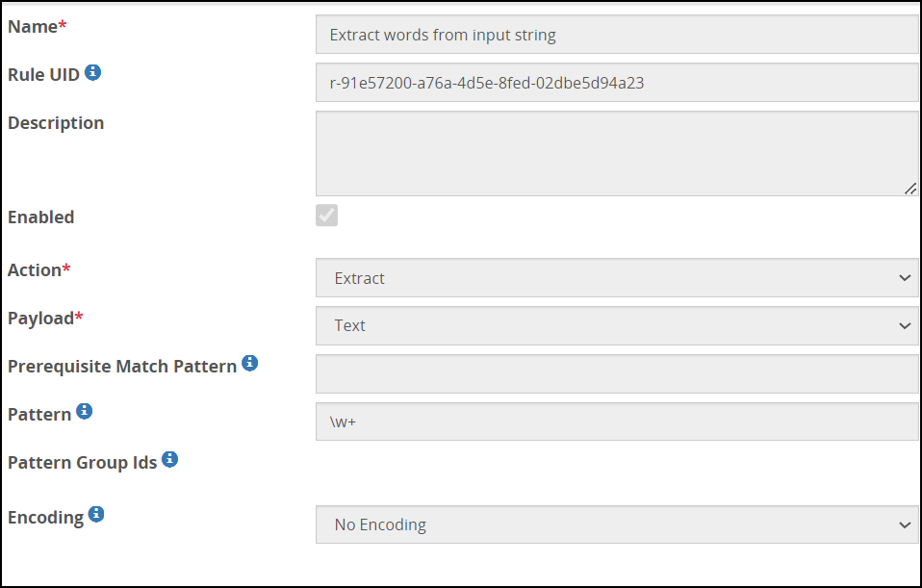Click the Pattern Group Ids label
This screenshot has width=922, height=588.
tap(82, 462)
